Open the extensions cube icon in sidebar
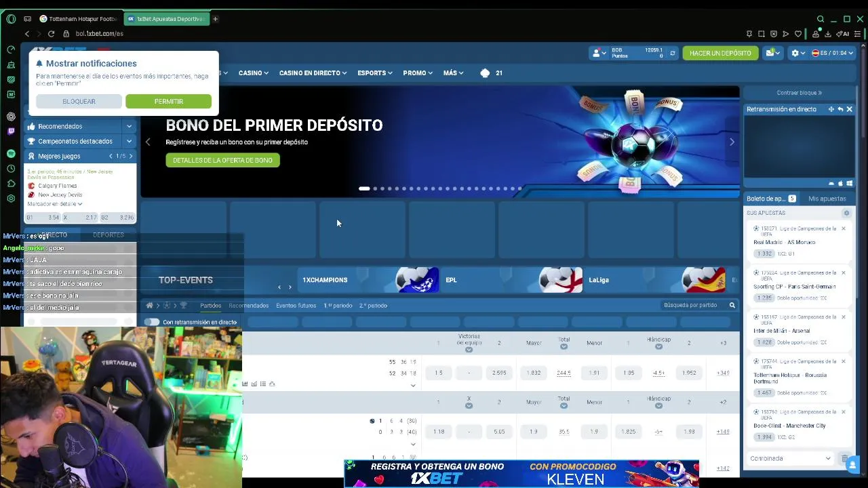The height and width of the screenshot is (488, 868). (11, 184)
